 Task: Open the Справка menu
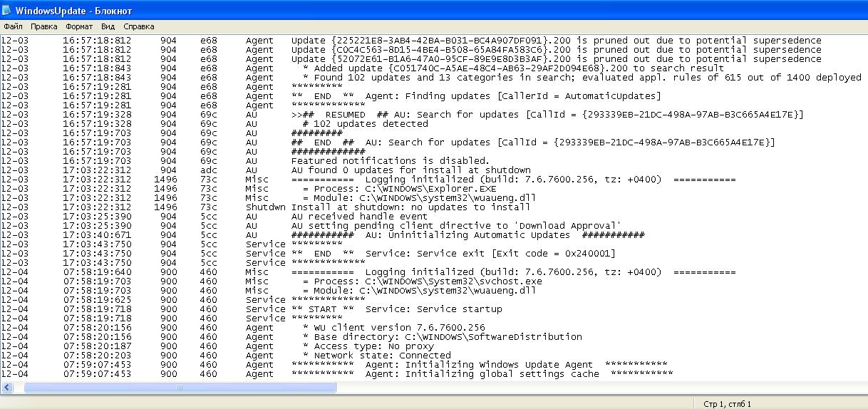[138, 26]
